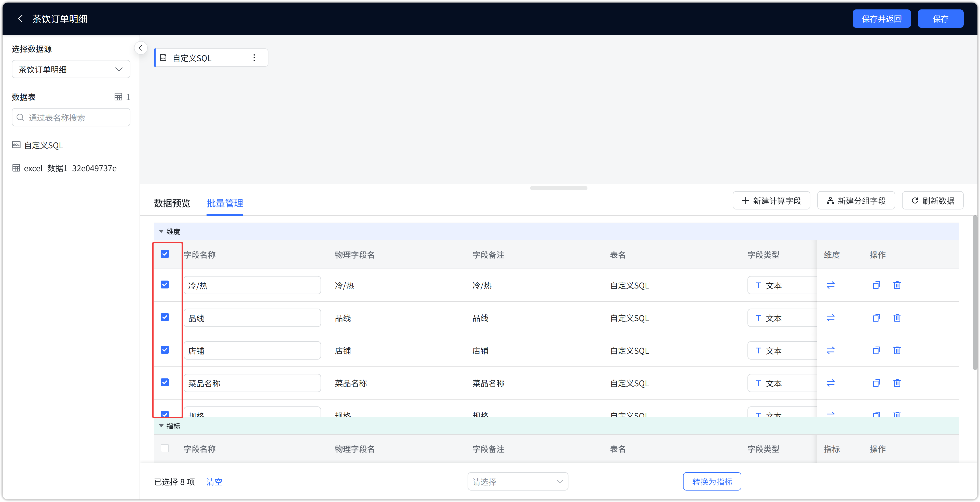This screenshot has width=980, height=502.
Task: Switch to the 数据预览 tab
Action: 172,203
